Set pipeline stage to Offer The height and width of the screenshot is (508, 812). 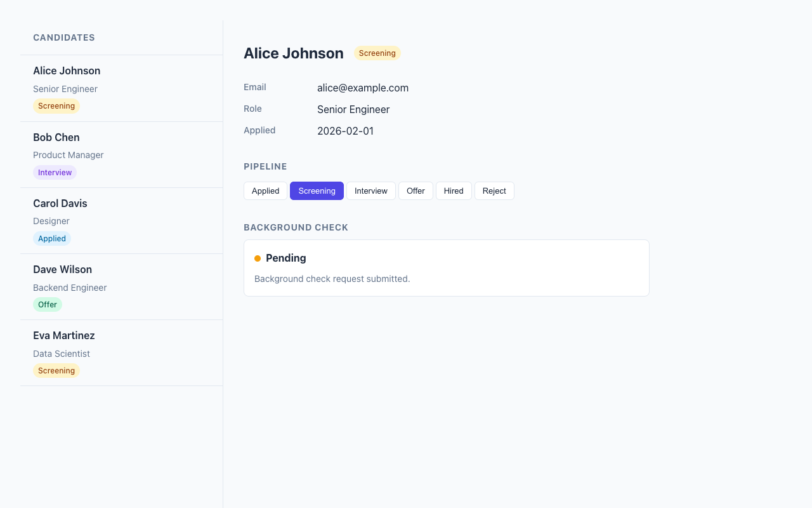[416, 191]
